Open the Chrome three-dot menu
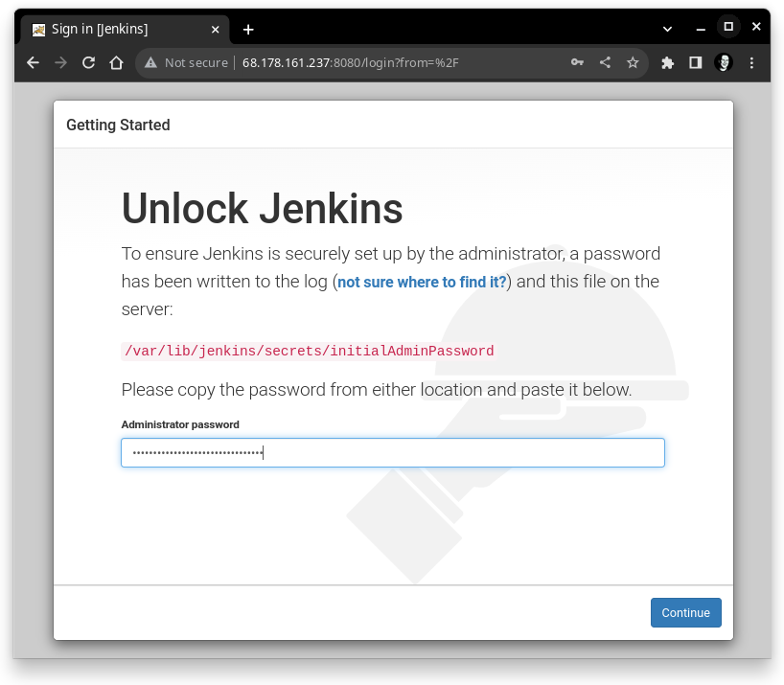The image size is (784, 685). pyautogui.click(x=751, y=63)
